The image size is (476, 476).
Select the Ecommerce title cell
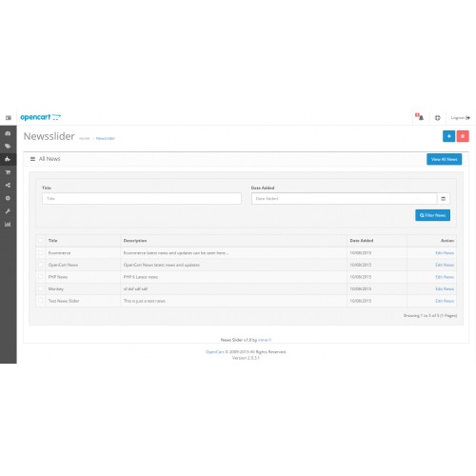(59, 253)
